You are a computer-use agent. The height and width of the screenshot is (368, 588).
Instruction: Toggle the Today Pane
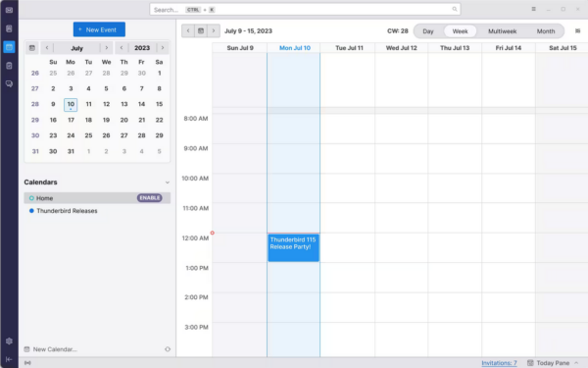tap(553, 363)
